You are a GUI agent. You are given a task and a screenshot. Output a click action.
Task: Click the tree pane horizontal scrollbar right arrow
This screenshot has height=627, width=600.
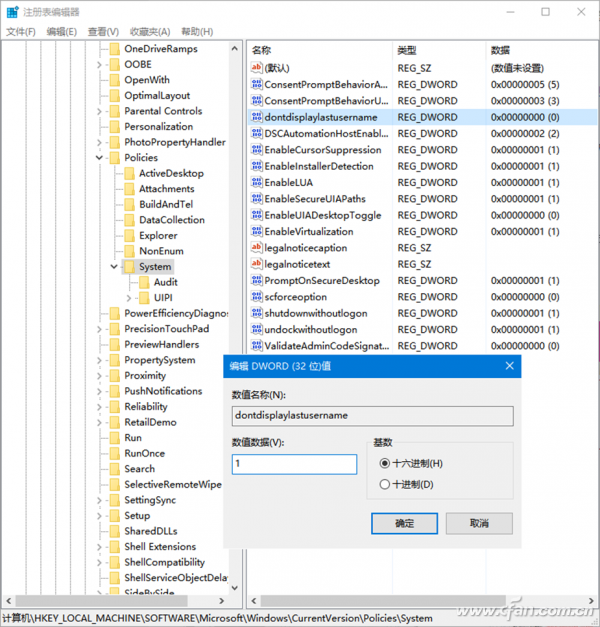click(x=222, y=601)
